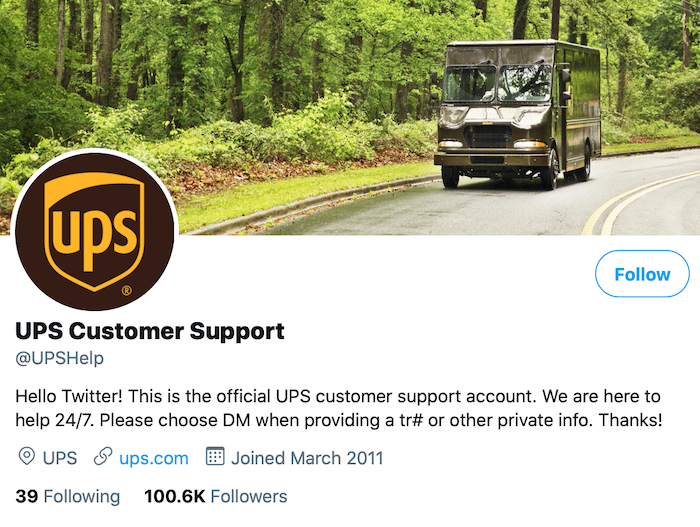700x527 pixels.
Task: Click the location pin icon
Action: point(26,457)
